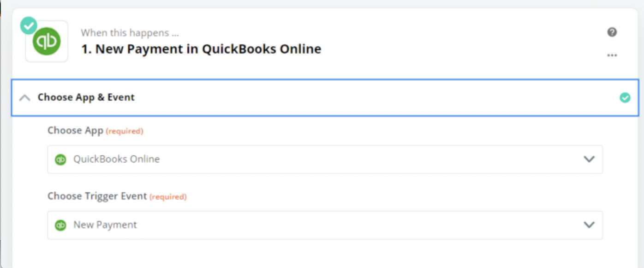
Task: Click the green completed check in section header
Action: 625,97
